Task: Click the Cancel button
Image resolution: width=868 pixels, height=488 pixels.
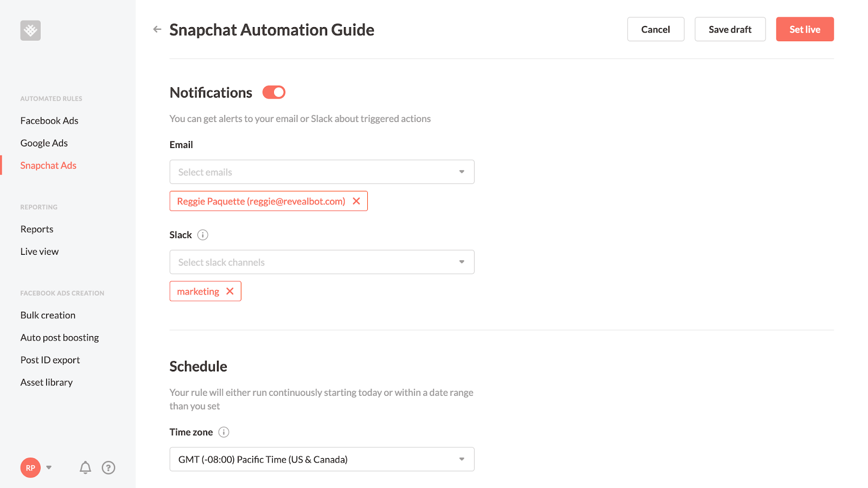Action: click(655, 29)
